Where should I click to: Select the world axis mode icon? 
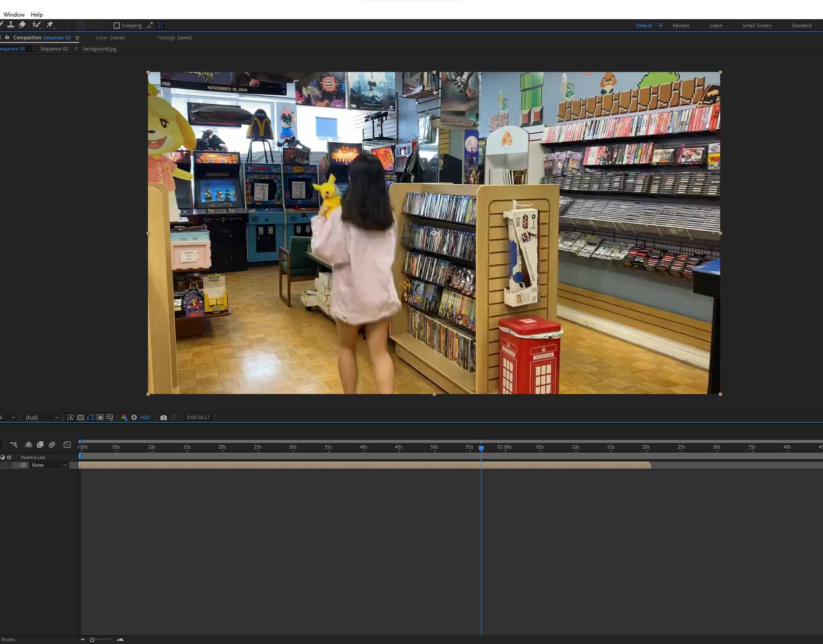click(x=91, y=25)
